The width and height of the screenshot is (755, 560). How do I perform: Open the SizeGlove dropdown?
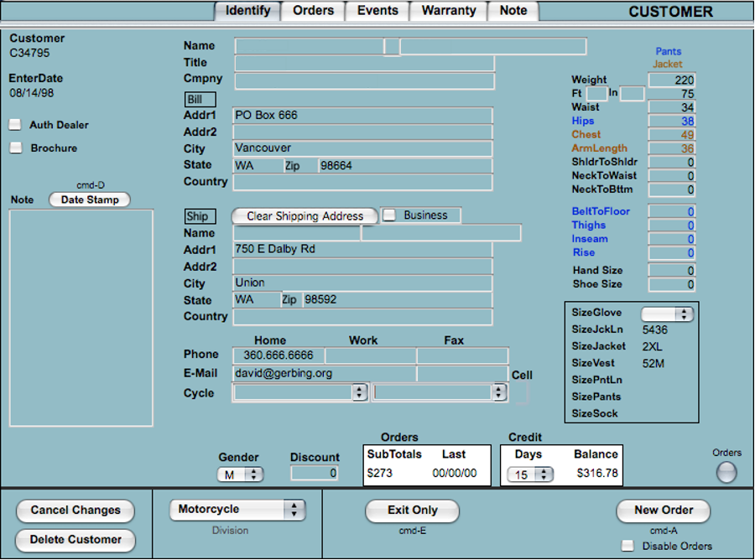pos(667,314)
